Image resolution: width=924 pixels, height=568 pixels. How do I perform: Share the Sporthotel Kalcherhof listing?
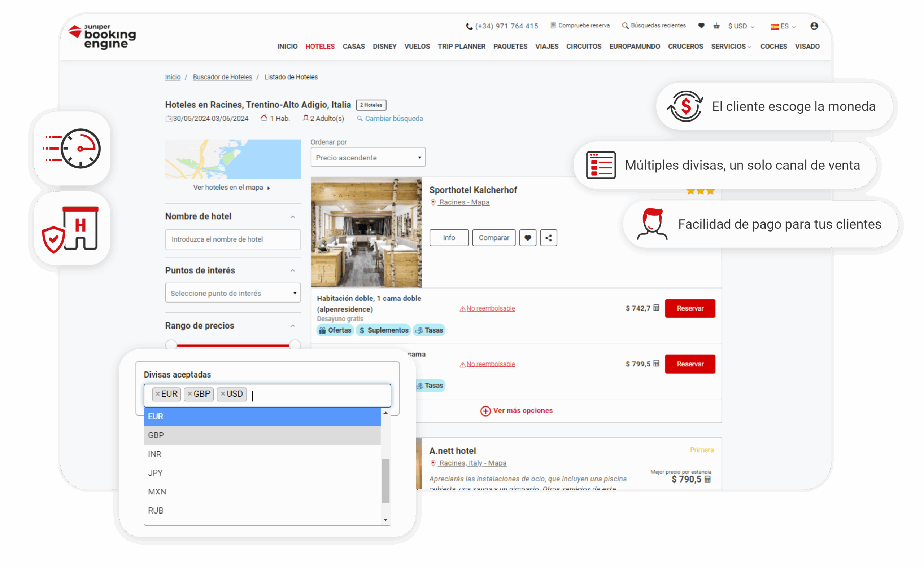549,238
